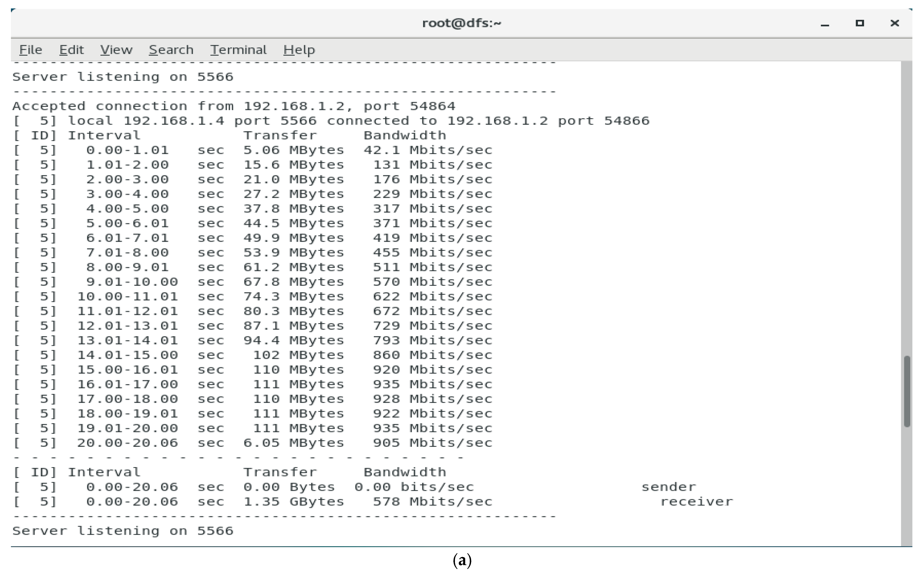Open the Terminal menu
The image size is (924, 579).
coord(238,50)
